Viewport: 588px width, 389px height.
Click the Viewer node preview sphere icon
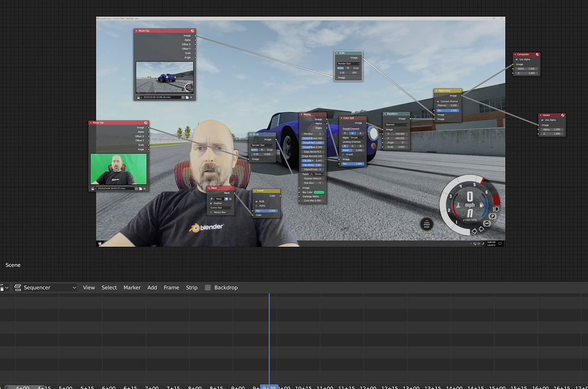[563, 115]
